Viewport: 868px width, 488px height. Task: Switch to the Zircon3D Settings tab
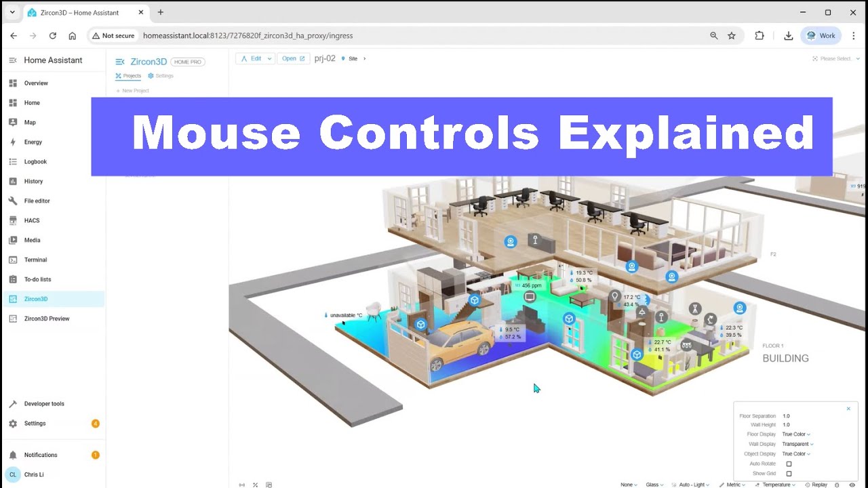[161, 76]
